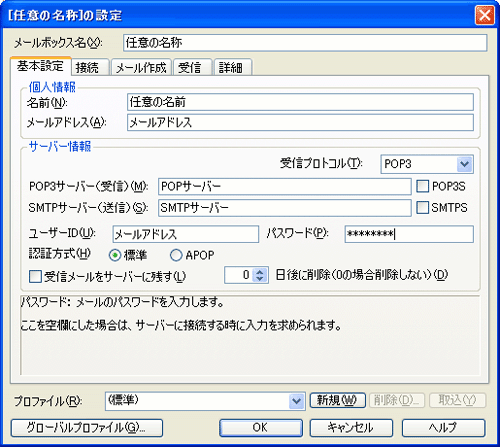Close the settings dialog with X
The height and width of the screenshot is (447, 500).
[484, 15]
